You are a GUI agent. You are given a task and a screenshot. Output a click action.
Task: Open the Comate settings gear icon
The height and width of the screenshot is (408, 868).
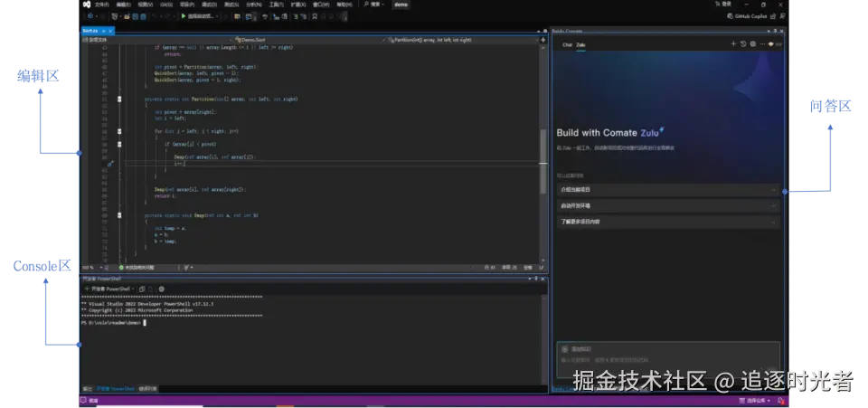(x=753, y=43)
